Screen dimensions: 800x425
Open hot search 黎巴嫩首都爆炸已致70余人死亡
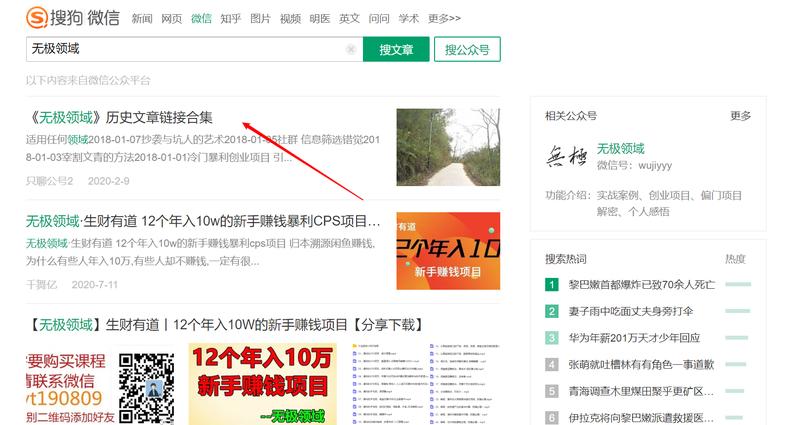(x=642, y=284)
